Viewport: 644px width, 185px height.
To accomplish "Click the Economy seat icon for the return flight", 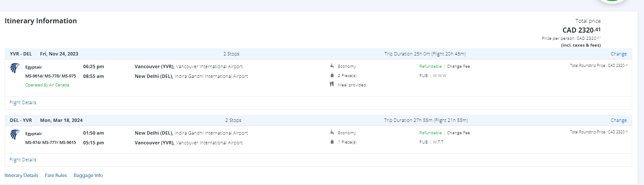I will 332,133.
